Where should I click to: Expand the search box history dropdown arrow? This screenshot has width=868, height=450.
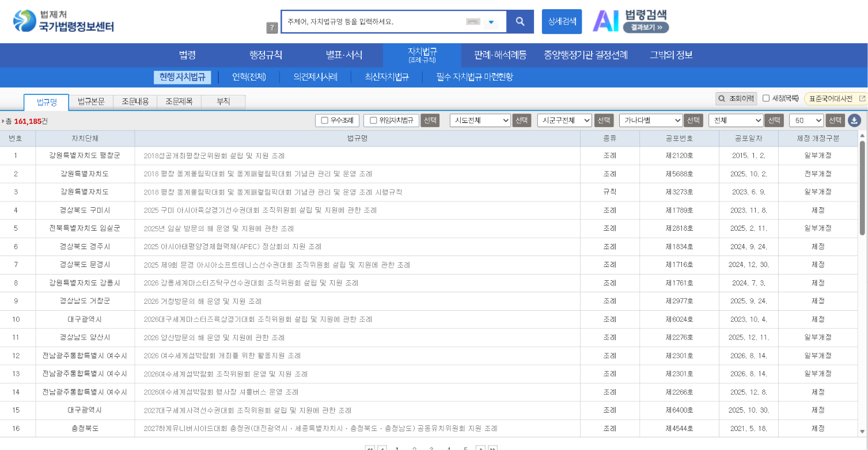pos(491,22)
